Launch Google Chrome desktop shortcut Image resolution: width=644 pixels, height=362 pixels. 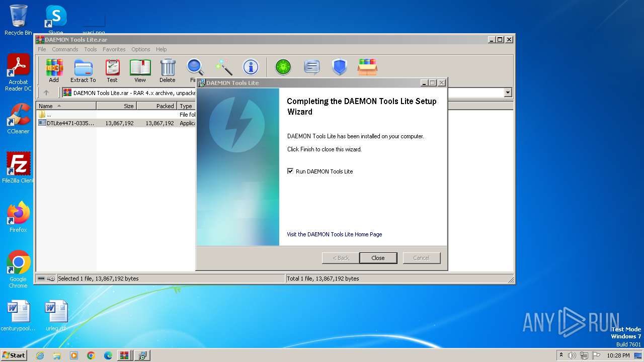coord(18,269)
